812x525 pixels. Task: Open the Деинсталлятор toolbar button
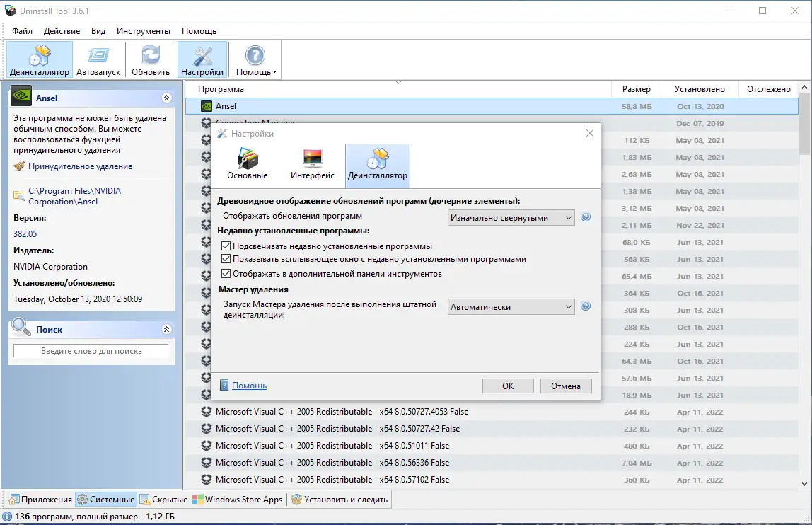tap(40, 60)
